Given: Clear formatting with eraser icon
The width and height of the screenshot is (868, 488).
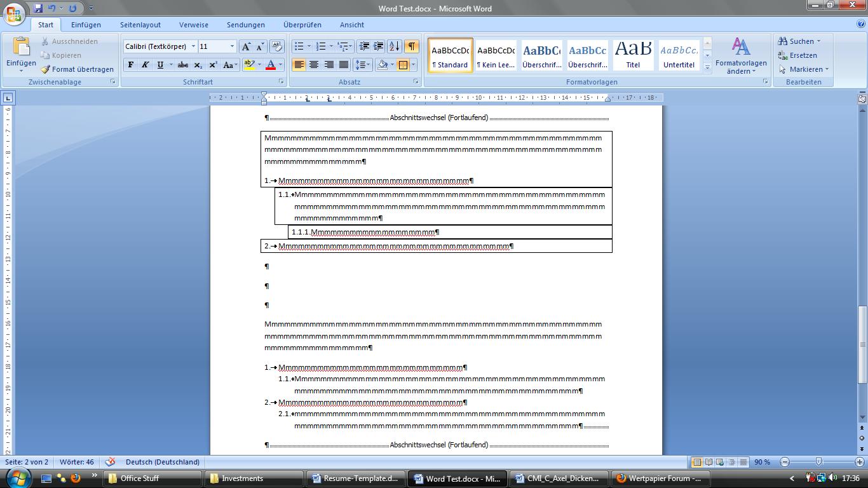Looking at the screenshot, I should tap(276, 46).
